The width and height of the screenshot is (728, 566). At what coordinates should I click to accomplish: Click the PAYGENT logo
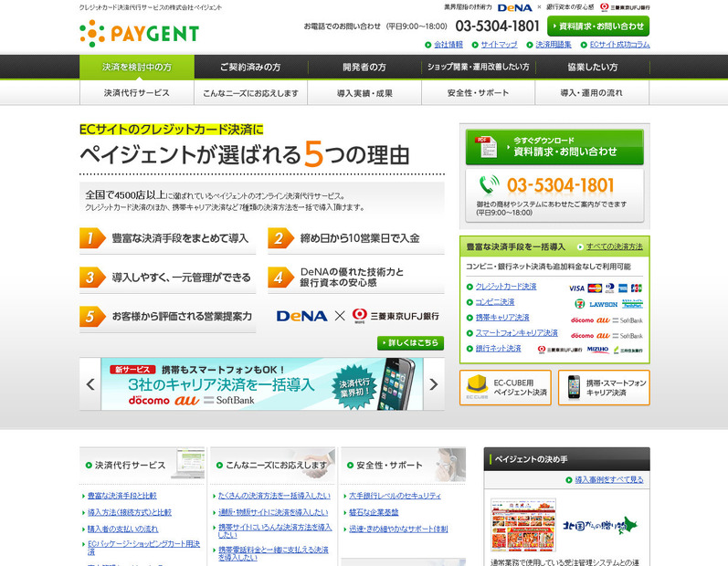pyautogui.click(x=139, y=34)
